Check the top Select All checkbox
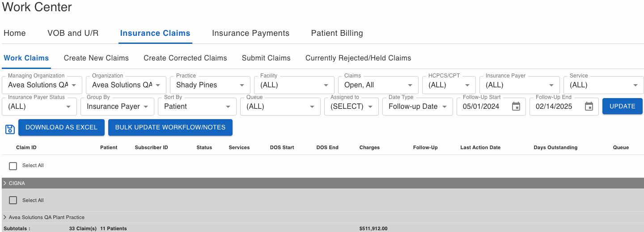This screenshot has width=644, height=232. (x=13, y=166)
